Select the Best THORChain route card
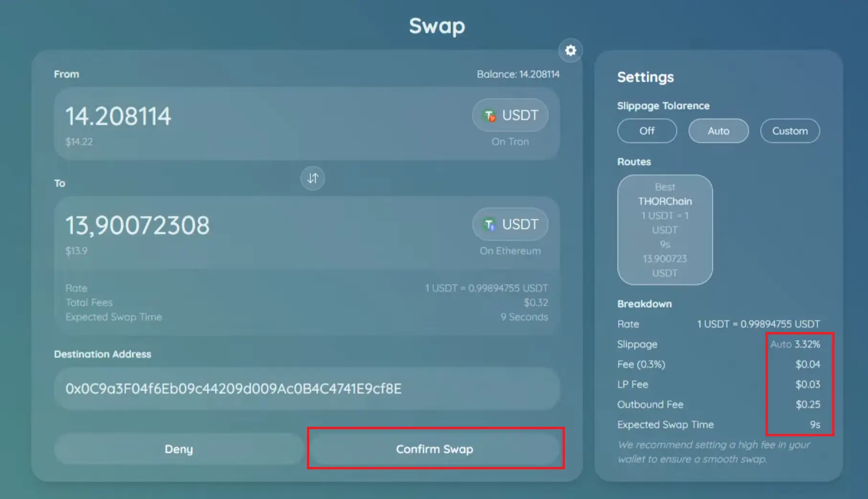Screen dimensions: 868x499 click(x=665, y=230)
